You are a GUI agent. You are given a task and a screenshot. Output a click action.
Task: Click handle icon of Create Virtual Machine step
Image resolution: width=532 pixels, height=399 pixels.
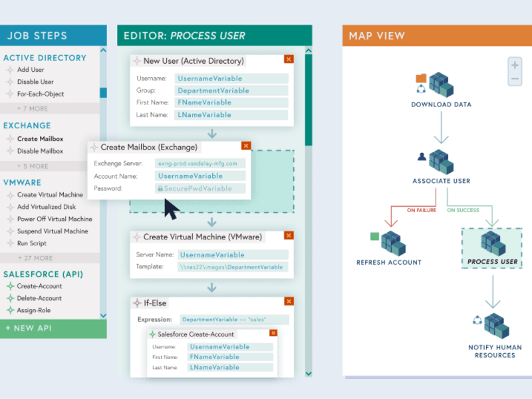tap(137, 237)
